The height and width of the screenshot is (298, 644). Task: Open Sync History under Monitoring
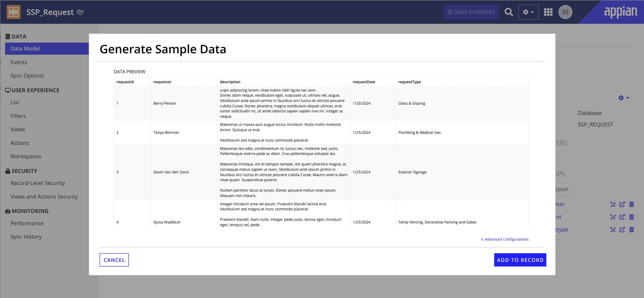tap(26, 236)
